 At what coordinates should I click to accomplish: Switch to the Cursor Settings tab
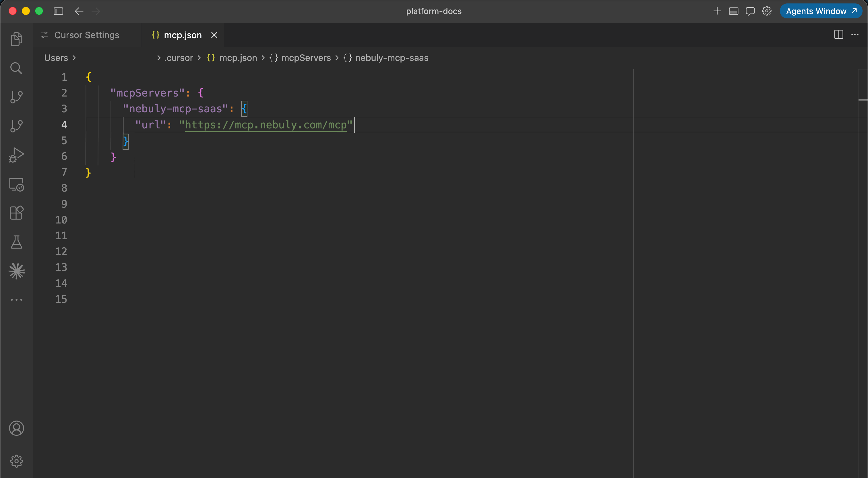[x=87, y=35]
